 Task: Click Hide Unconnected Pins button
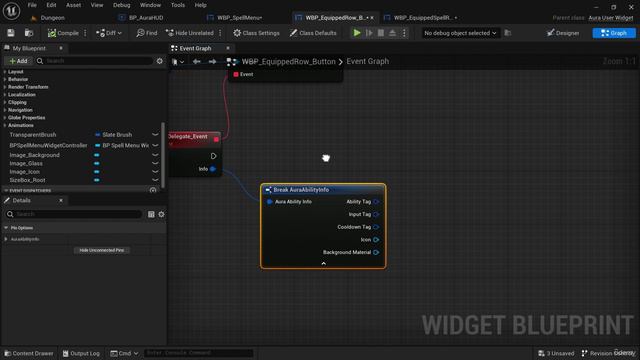click(x=102, y=250)
